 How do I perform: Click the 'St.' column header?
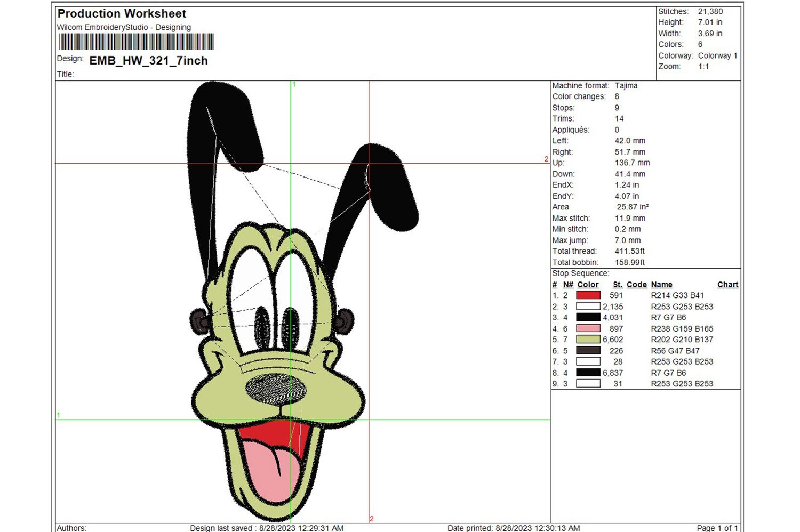[618, 285]
